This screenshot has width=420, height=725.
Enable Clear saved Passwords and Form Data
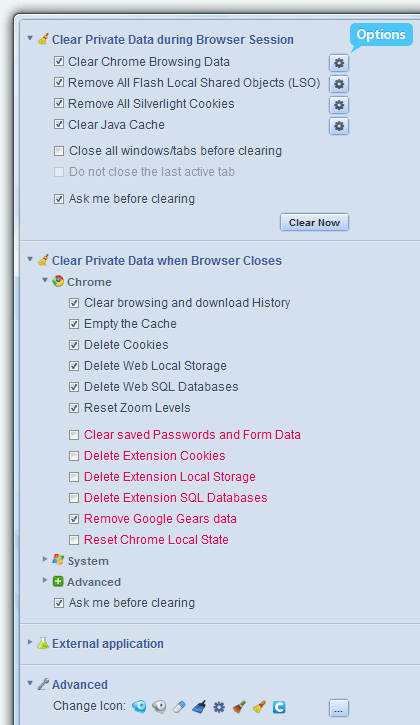(74, 435)
